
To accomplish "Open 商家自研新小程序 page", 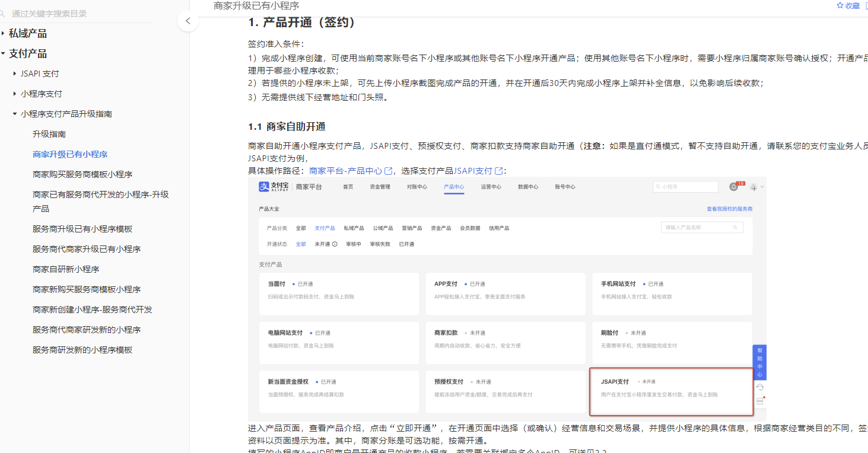I will point(66,269).
